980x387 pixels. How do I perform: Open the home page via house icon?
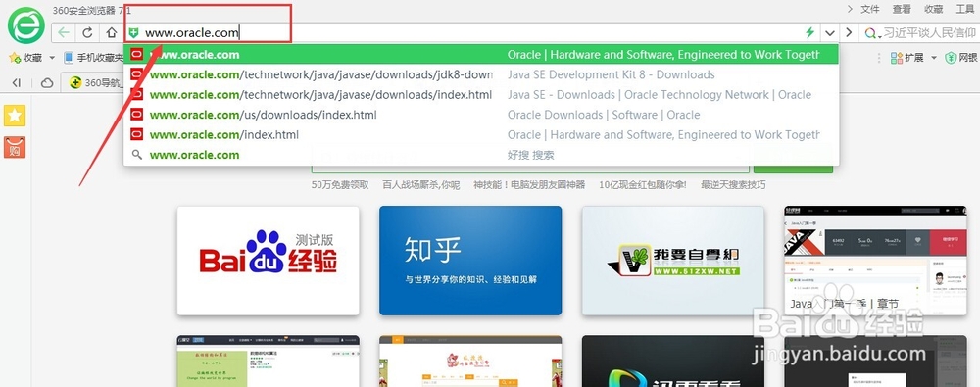pos(112,32)
